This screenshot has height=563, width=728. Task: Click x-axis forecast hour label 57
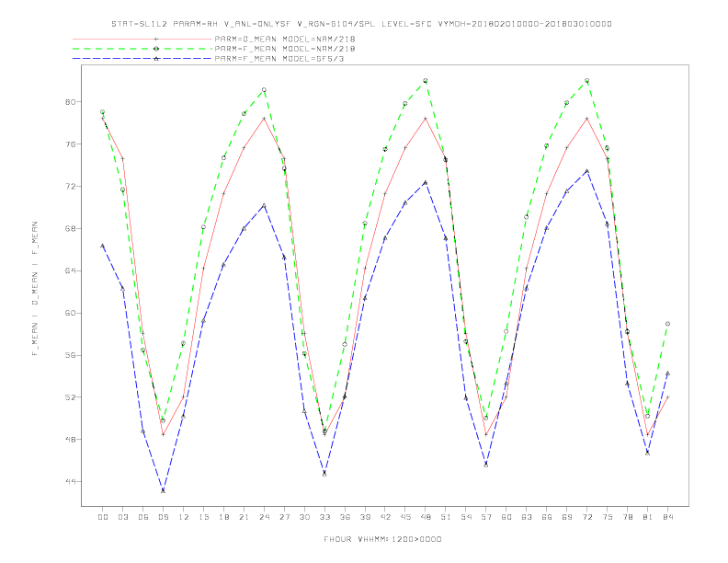point(486,517)
